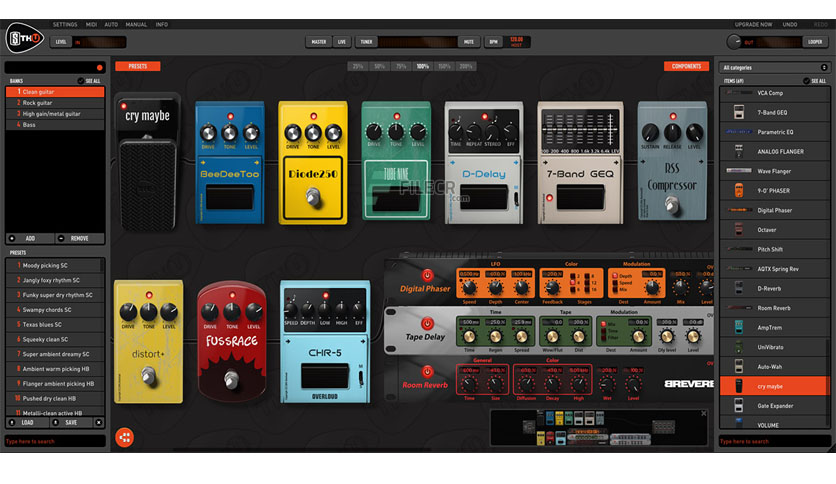Screen dimensions: 836x484
Task: Toggle the Digital Phaser power button
Action: [427, 275]
